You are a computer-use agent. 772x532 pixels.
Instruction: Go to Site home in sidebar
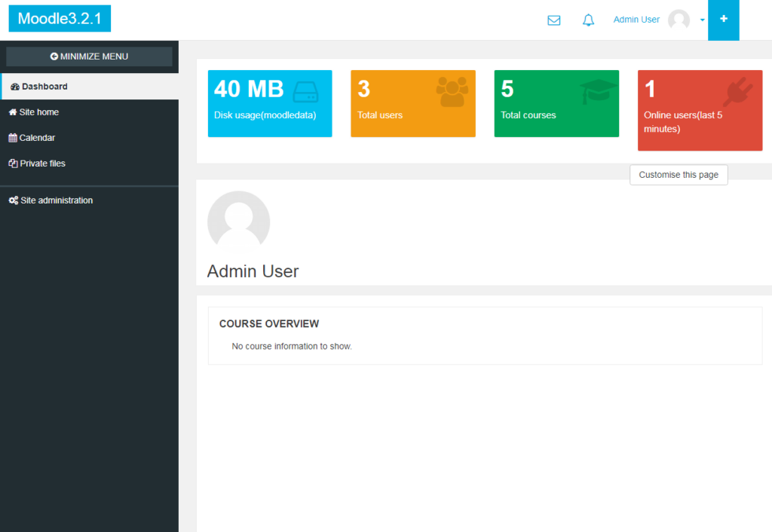pos(38,112)
